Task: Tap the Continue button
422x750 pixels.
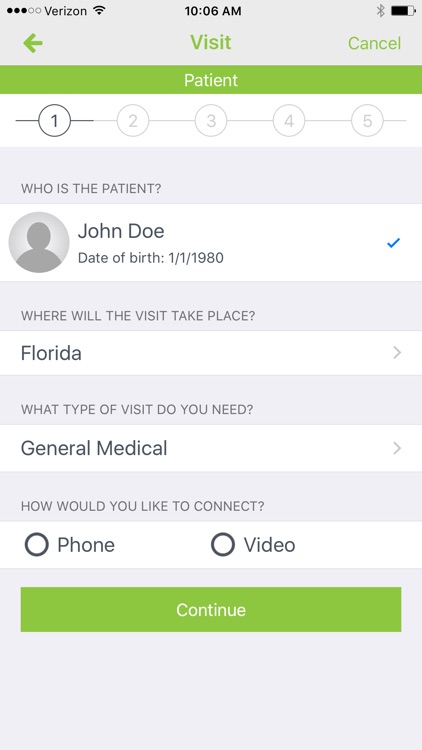Action: (x=211, y=609)
